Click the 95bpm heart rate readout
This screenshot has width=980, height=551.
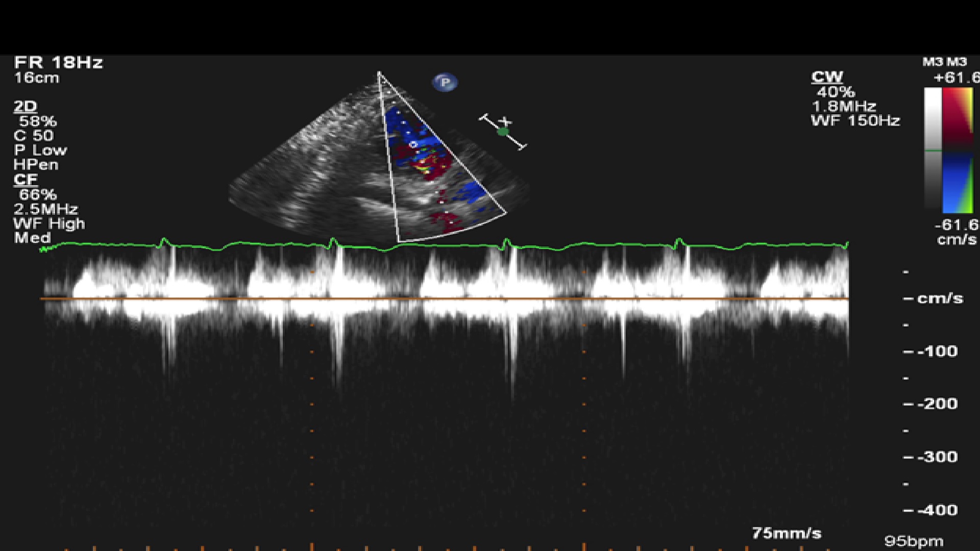[x=914, y=541]
